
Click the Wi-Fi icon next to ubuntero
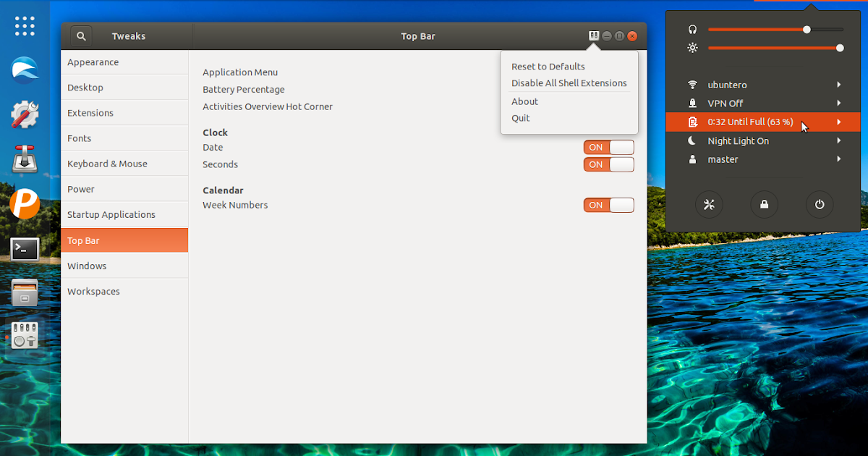(693, 85)
